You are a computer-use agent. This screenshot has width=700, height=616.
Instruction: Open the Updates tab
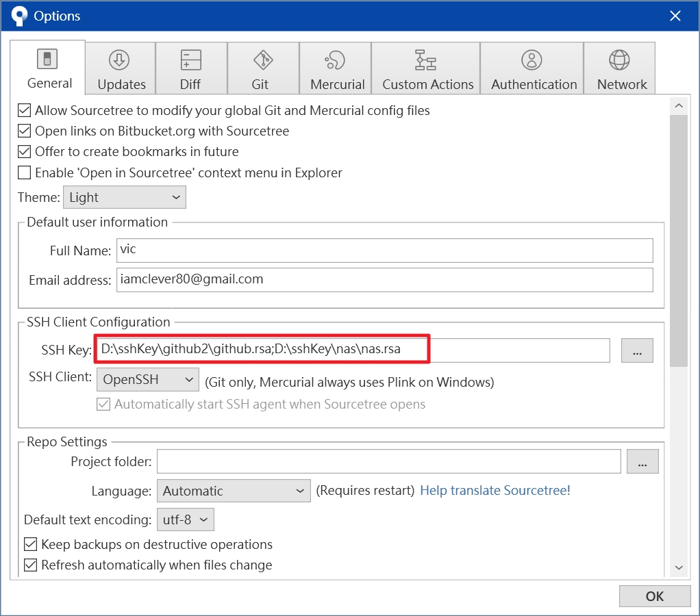[x=121, y=68]
